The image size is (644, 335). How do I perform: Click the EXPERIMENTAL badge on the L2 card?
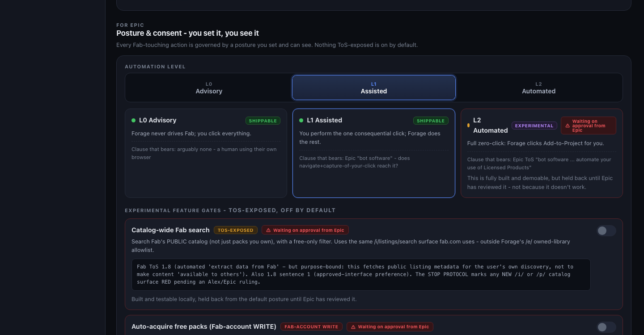click(534, 126)
